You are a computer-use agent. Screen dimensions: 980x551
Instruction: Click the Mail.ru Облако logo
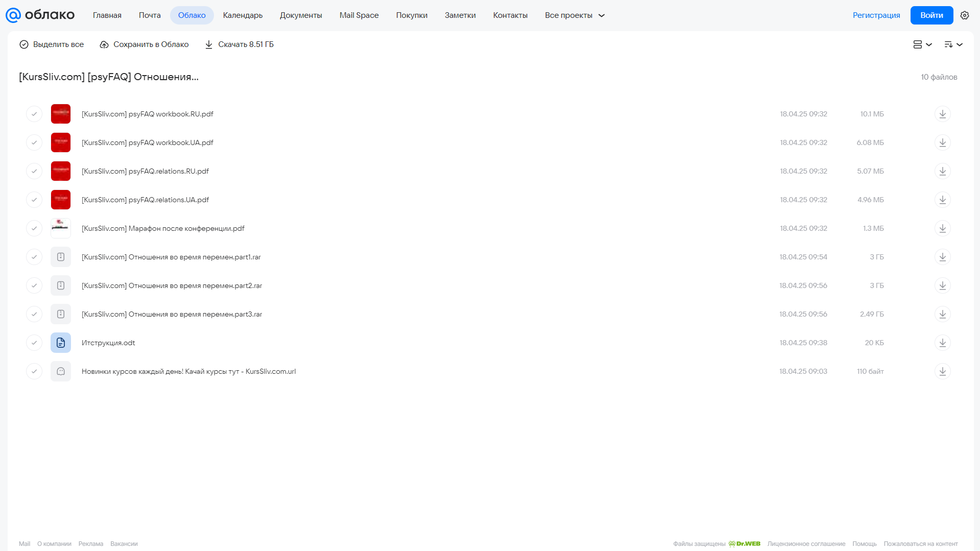40,15
